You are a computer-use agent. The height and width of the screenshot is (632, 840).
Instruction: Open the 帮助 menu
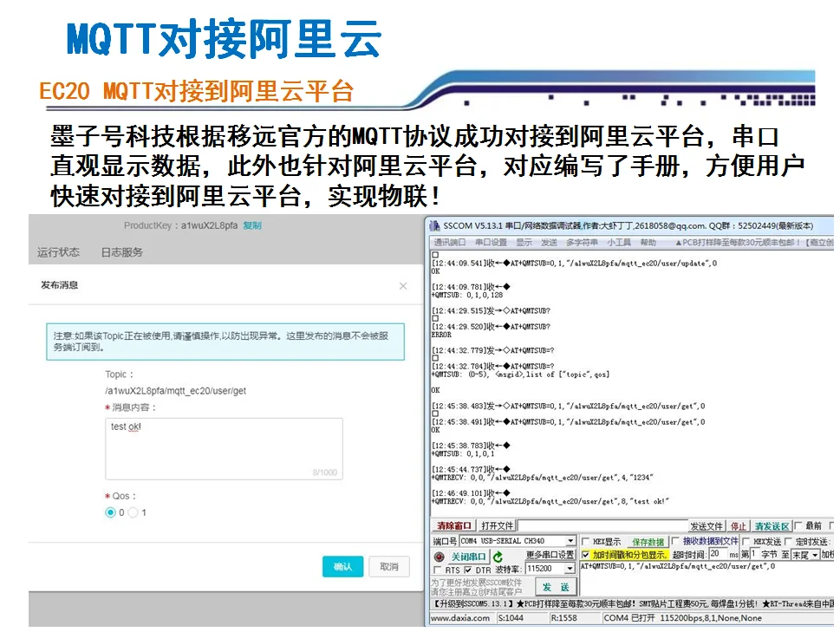point(648,243)
